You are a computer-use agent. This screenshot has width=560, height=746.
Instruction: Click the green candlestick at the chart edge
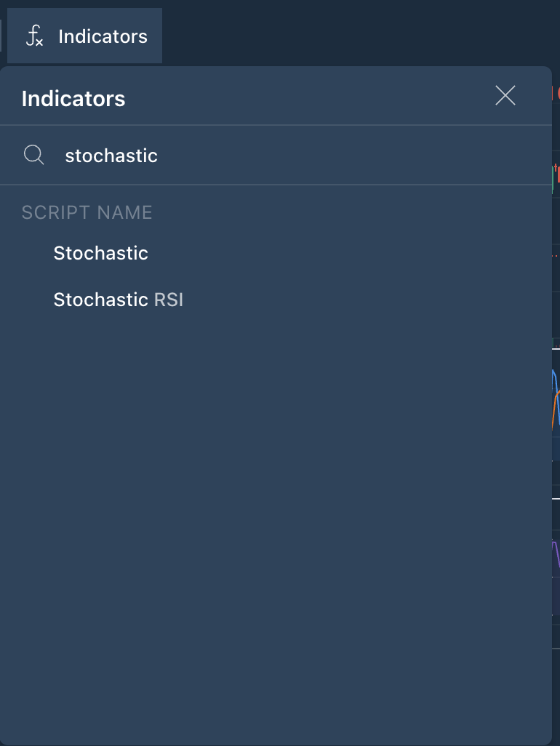click(x=553, y=180)
